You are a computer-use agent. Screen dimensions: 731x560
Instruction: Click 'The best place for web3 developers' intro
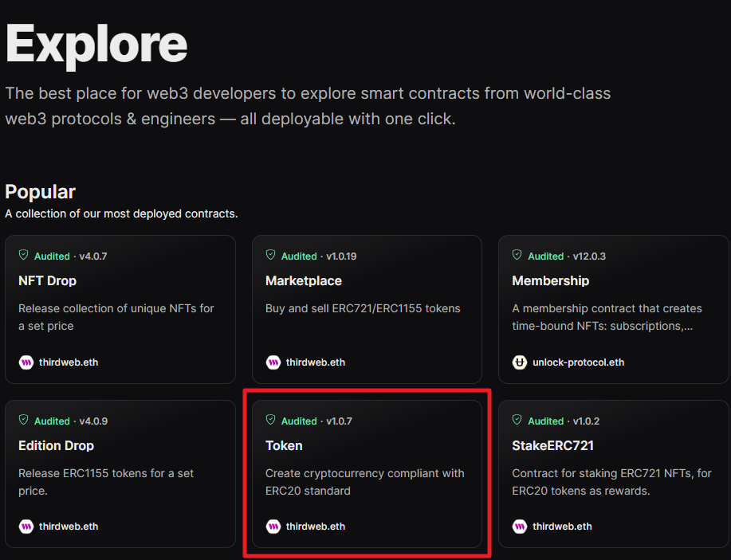click(308, 106)
